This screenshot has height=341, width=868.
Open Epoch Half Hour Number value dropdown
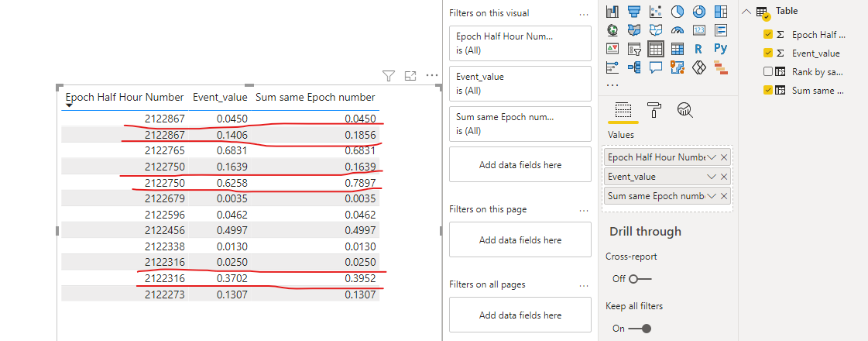click(712, 157)
